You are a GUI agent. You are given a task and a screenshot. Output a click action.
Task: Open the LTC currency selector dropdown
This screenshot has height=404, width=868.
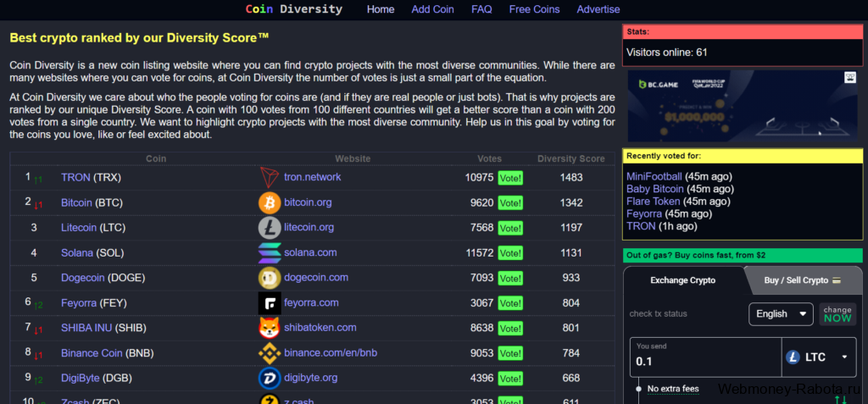pos(817,357)
